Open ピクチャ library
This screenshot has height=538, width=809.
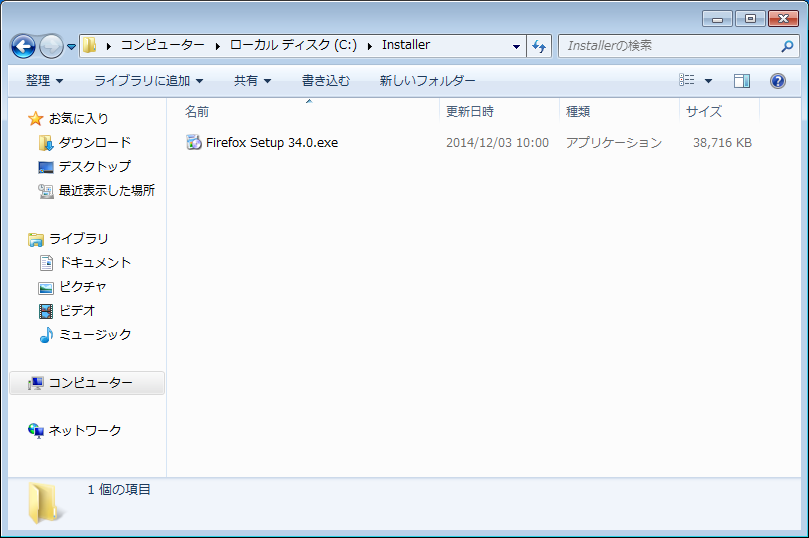click(83, 287)
